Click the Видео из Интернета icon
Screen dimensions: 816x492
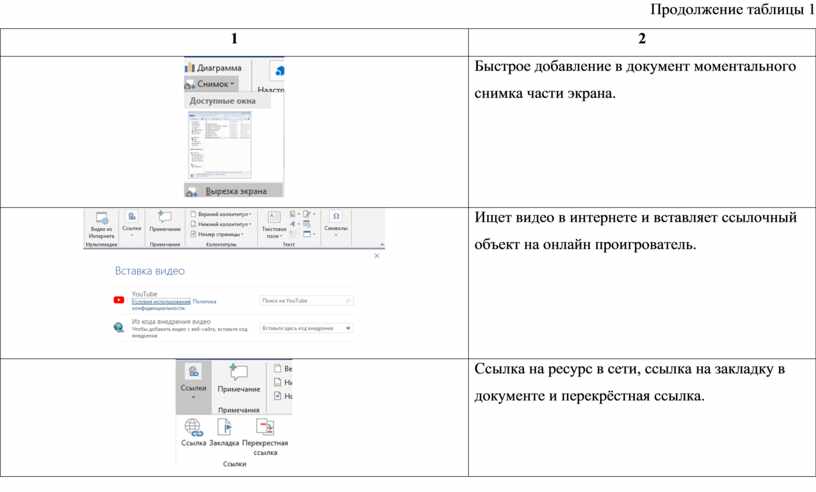click(101, 219)
